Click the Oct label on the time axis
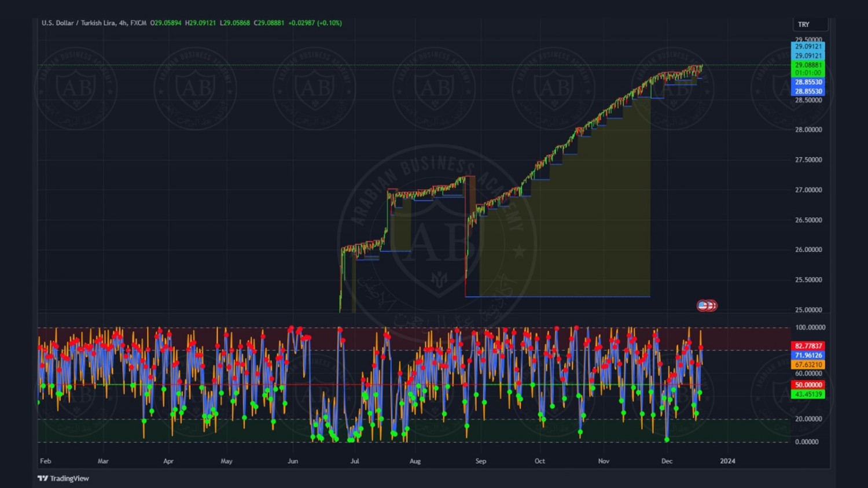Viewport: 868px width, 488px height. tap(540, 461)
